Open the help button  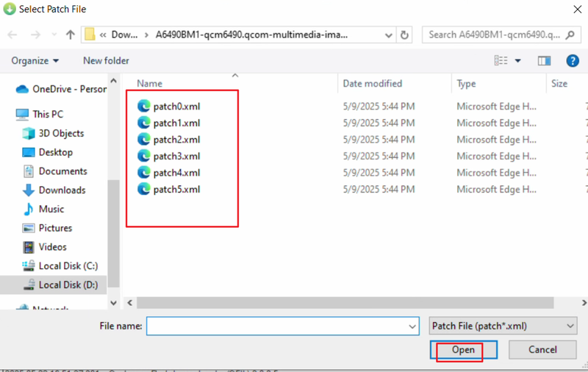[573, 61]
